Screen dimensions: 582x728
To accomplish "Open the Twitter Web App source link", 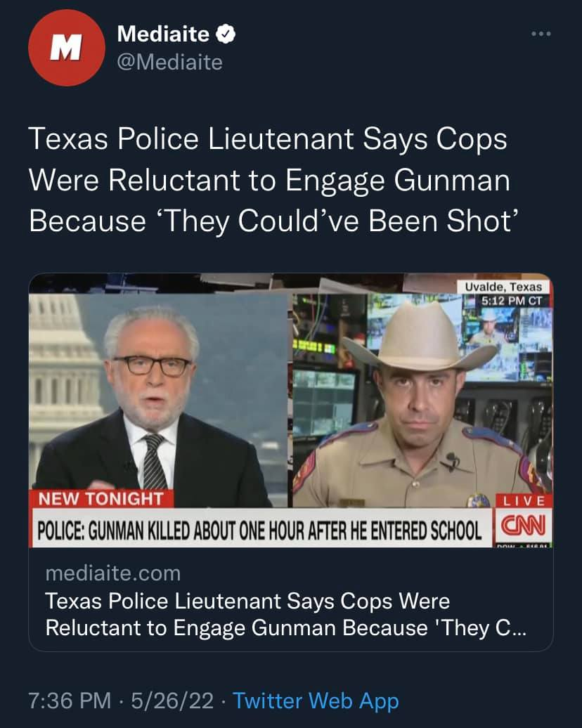I will (x=316, y=701).
